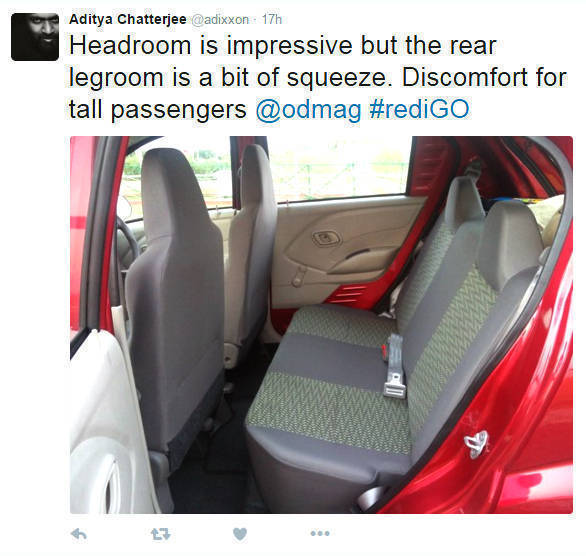Expand the car interior photo
The image size is (586, 556).
[321, 325]
